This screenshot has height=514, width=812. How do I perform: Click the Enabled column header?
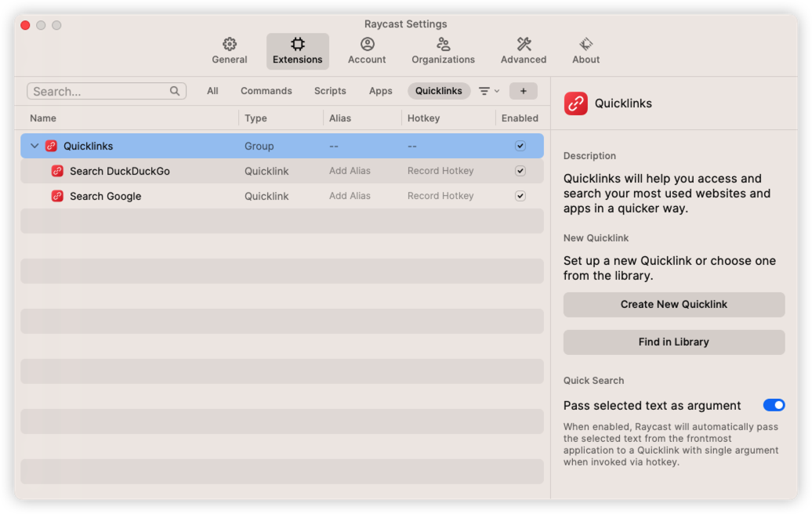(520, 118)
